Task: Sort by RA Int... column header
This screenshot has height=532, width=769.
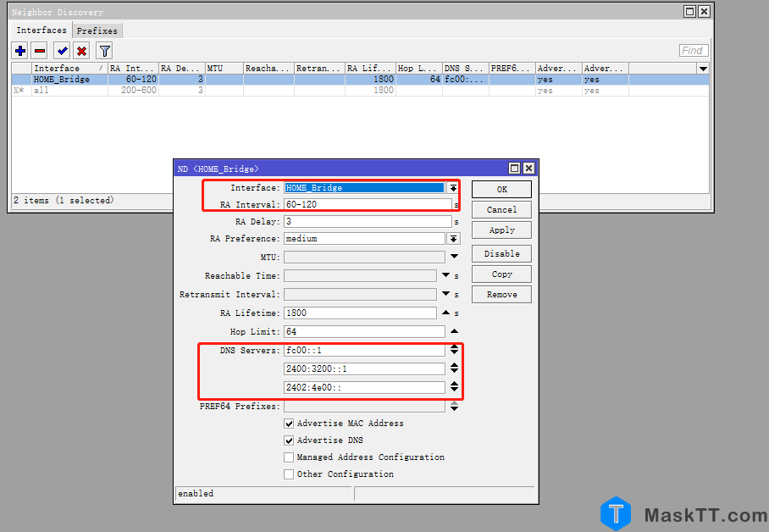Action: [x=134, y=69]
